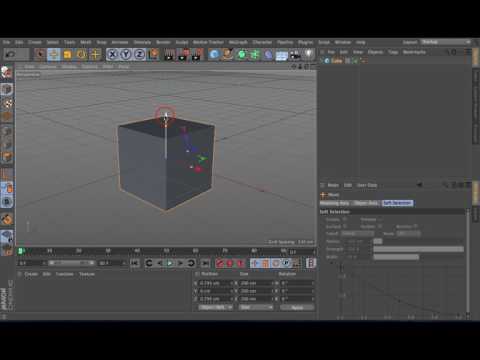
Task: Select the Cube object in Object Manager
Action: (337, 61)
